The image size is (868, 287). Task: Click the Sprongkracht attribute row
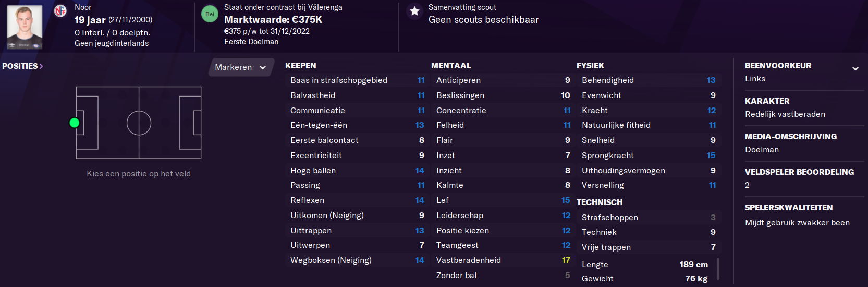tap(649, 156)
